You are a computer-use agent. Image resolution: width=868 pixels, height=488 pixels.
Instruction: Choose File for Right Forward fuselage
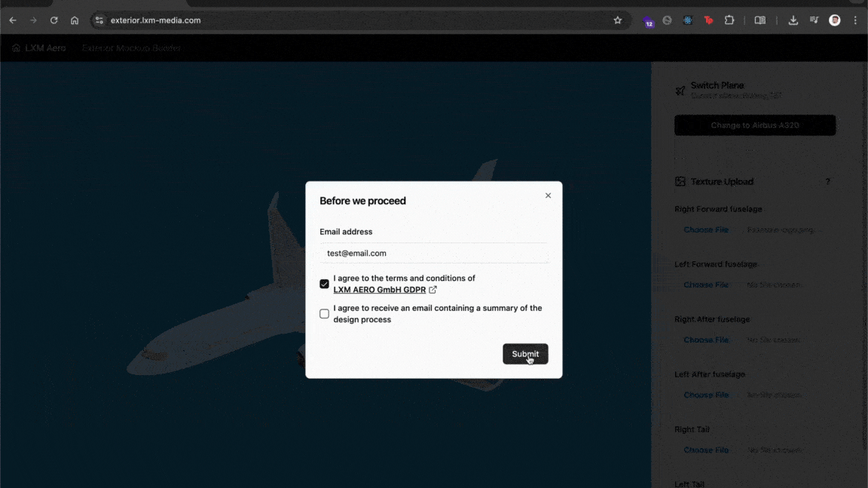tap(706, 230)
